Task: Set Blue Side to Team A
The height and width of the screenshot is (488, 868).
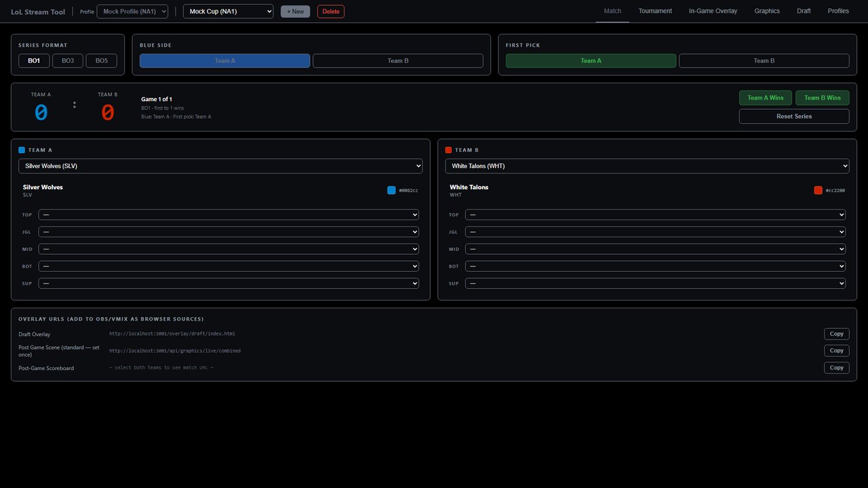Action: coord(225,61)
